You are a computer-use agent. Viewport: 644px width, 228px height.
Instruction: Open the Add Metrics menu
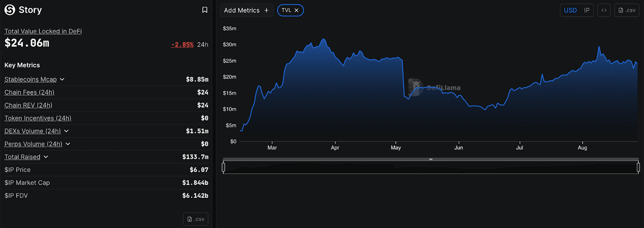point(242,10)
